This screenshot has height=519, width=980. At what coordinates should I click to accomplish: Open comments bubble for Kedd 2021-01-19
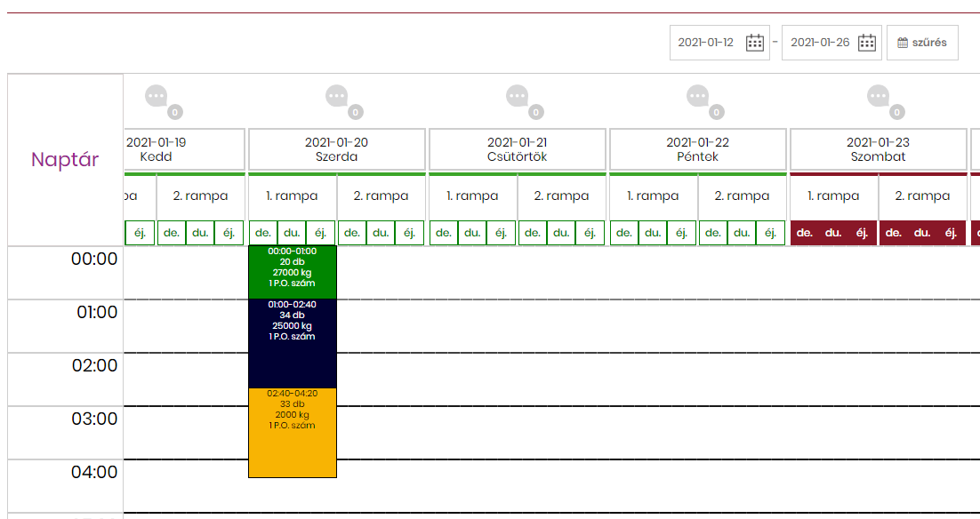(157, 96)
